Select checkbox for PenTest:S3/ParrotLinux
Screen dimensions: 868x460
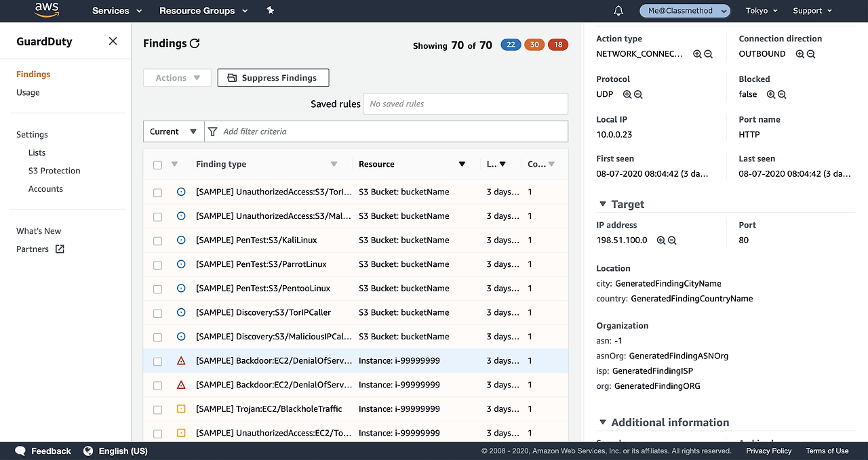tap(158, 265)
